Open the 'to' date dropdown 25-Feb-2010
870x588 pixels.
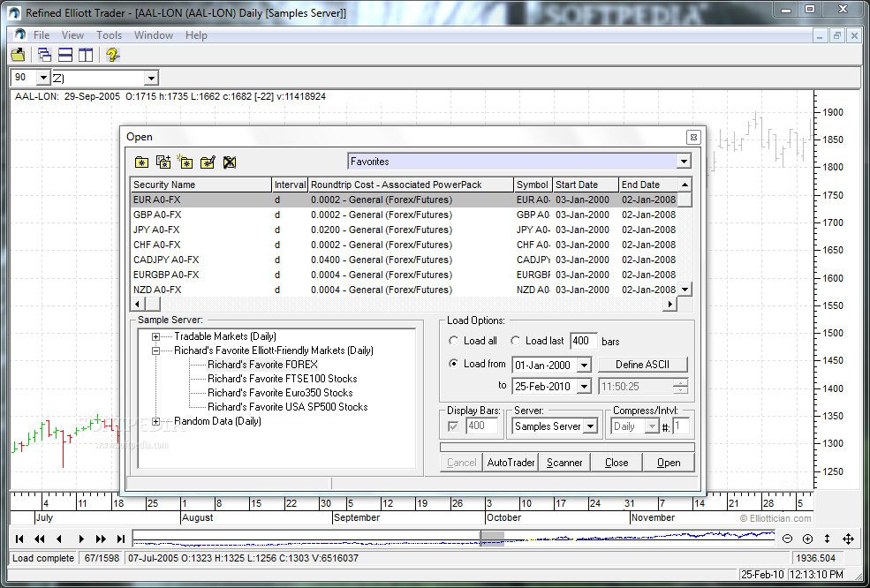click(584, 386)
